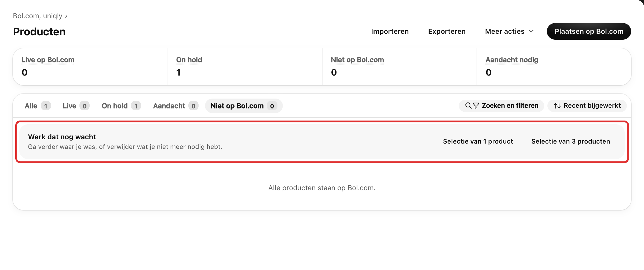The height and width of the screenshot is (270, 644).
Task: Open the On hold tab
Action: tap(121, 106)
